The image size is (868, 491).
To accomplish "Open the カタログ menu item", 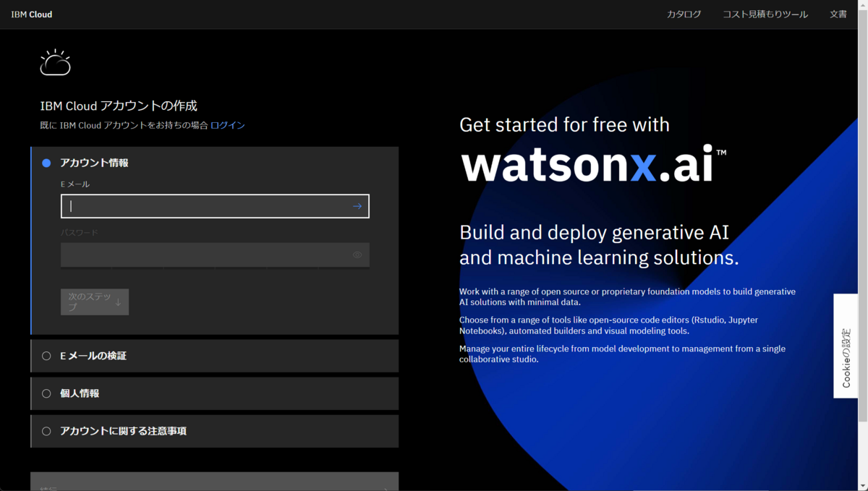I will click(684, 14).
